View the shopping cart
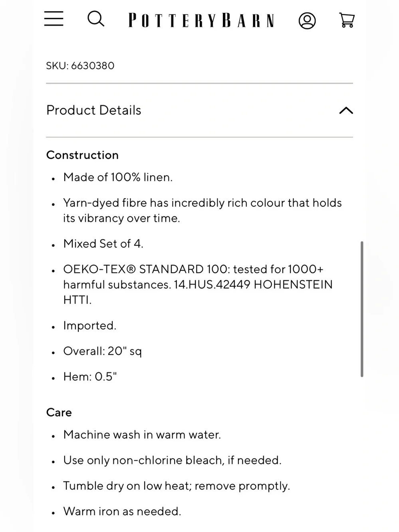Image resolution: width=399 pixels, height=532 pixels. pos(347,20)
